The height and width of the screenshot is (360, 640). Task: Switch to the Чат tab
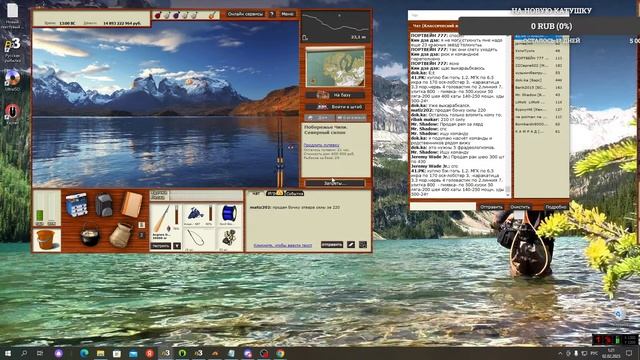tap(256, 193)
